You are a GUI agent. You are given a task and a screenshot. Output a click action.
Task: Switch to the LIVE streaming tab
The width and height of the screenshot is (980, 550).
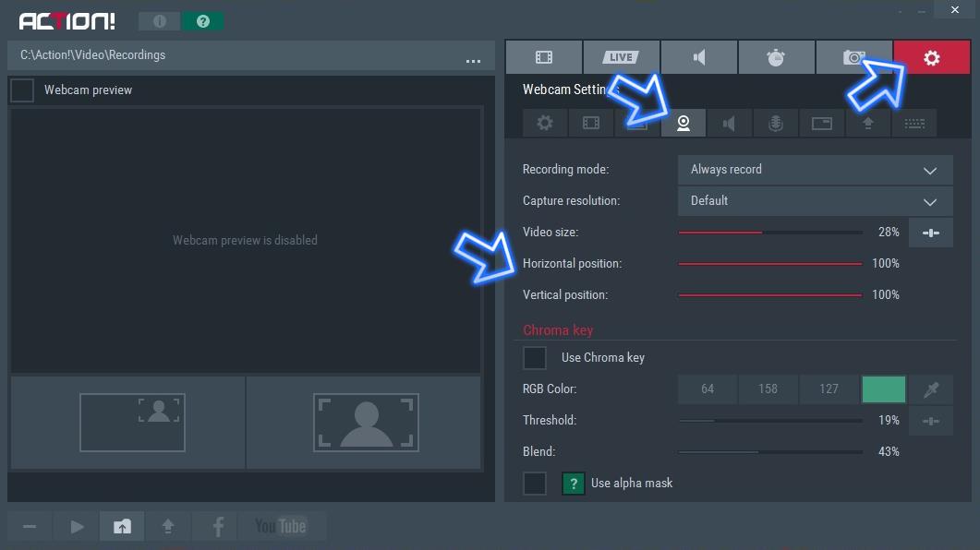(x=621, y=57)
